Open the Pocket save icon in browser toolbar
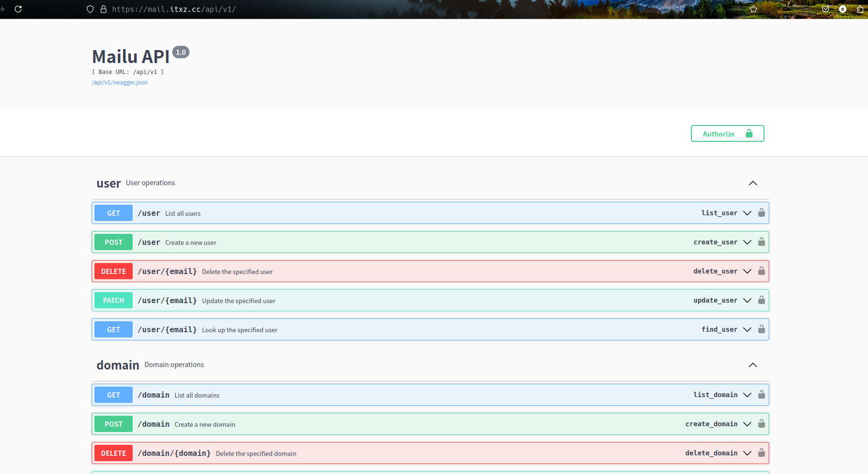This screenshot has height=474, width=868. (826, 9)
